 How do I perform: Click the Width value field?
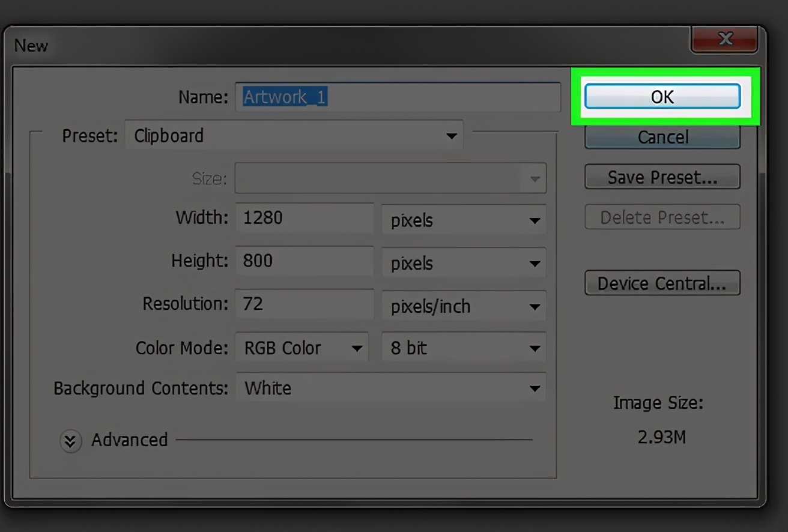tap(305, 217)
